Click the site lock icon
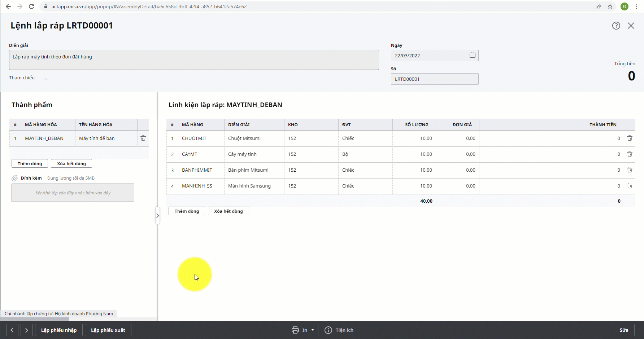This screenshot has height=339, width=644. point(46,6)
